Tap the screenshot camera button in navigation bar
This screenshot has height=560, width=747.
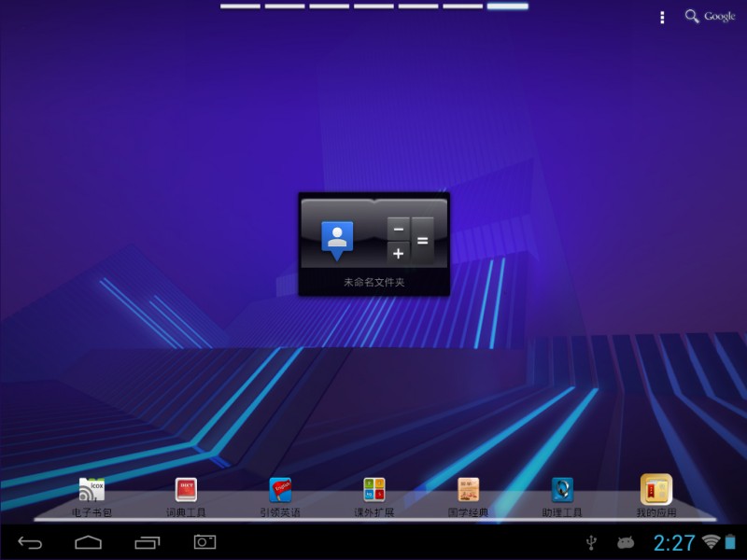(204, 542)
